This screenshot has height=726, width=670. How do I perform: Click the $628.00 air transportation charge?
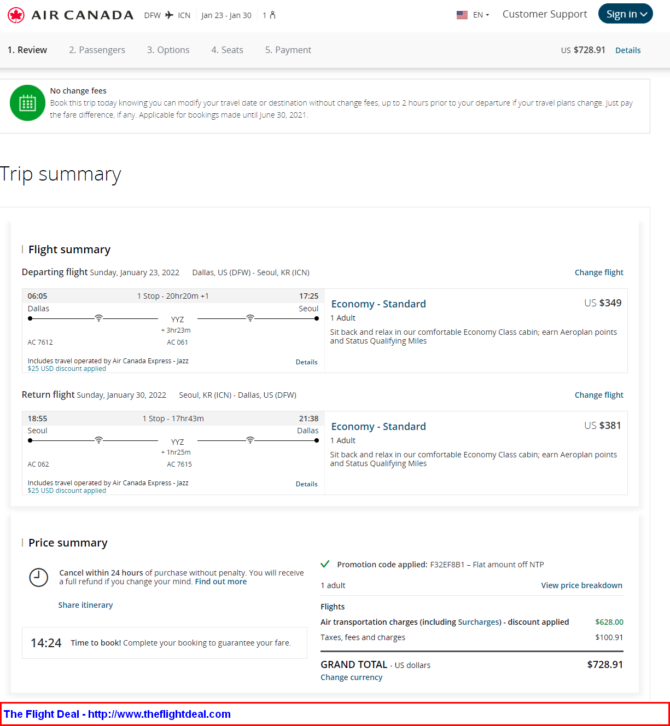(x=609, y=622)
